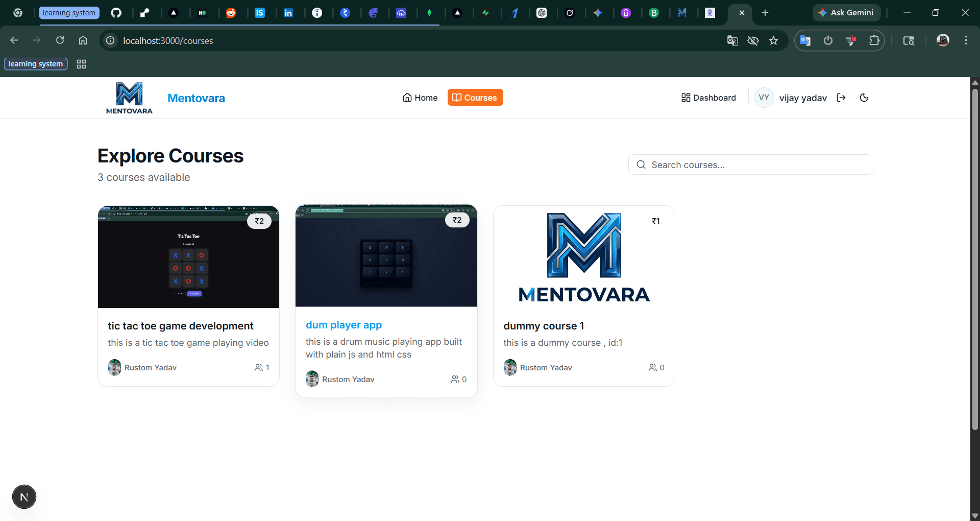Click the drum music app description text
This screenshot has height=521, width=980.
click(384, 348)
